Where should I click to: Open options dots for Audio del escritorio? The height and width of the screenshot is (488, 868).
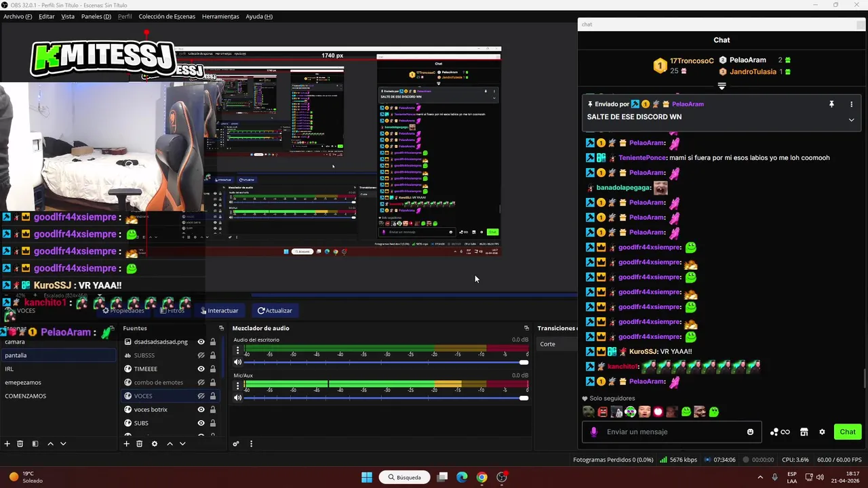coord(237,350)
